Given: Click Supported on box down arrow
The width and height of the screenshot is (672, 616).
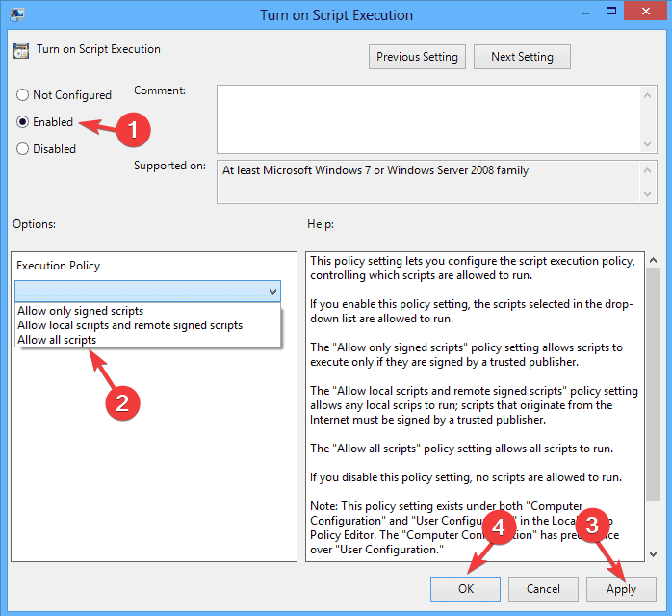Looking at the screenshot, I should click(648, 194).
